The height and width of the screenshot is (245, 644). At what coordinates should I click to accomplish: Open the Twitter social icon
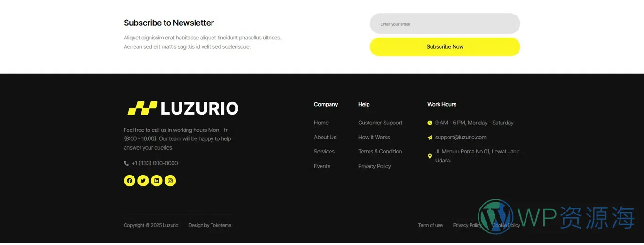tap(143, 181)
